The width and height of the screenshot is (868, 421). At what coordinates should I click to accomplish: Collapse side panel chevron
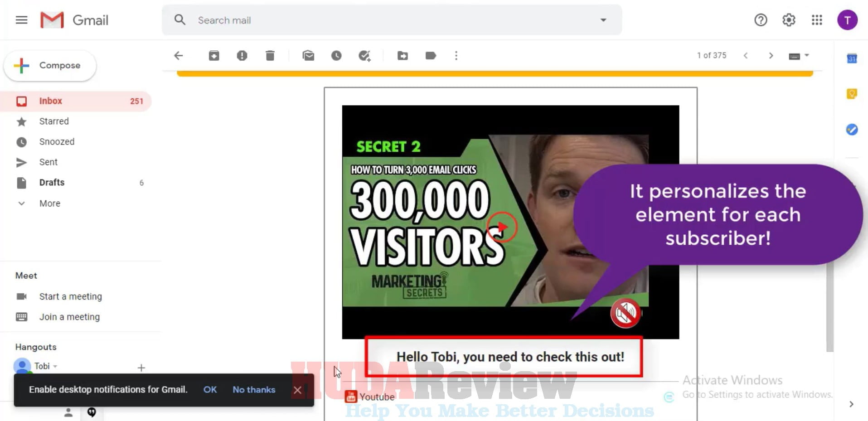[x=851, y=404]
